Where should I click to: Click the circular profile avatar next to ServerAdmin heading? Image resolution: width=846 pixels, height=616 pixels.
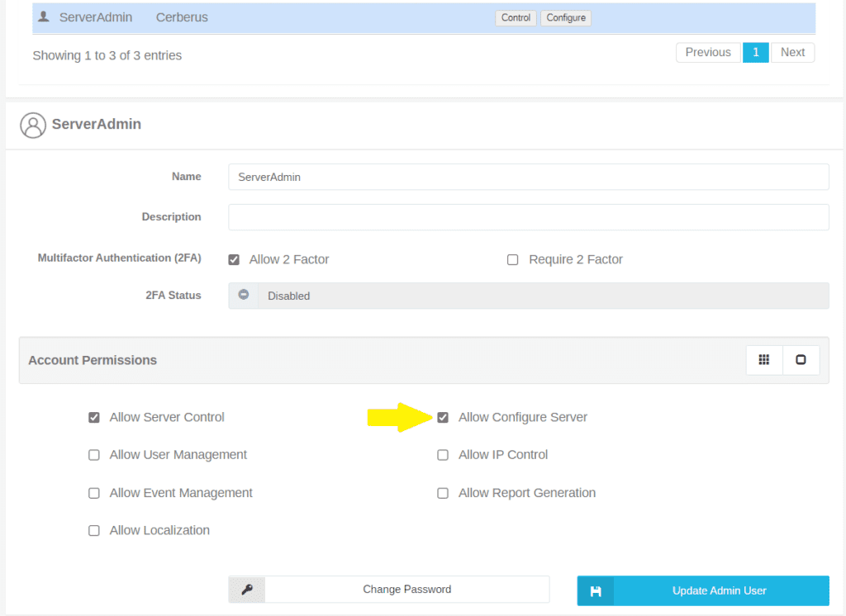pyautogui.click(x=32, y=124)
